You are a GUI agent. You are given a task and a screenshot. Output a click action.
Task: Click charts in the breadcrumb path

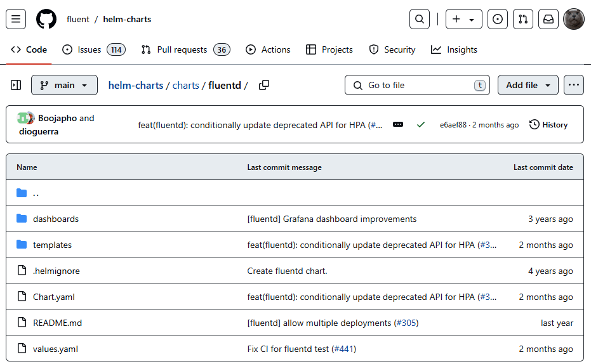[186, 86]
